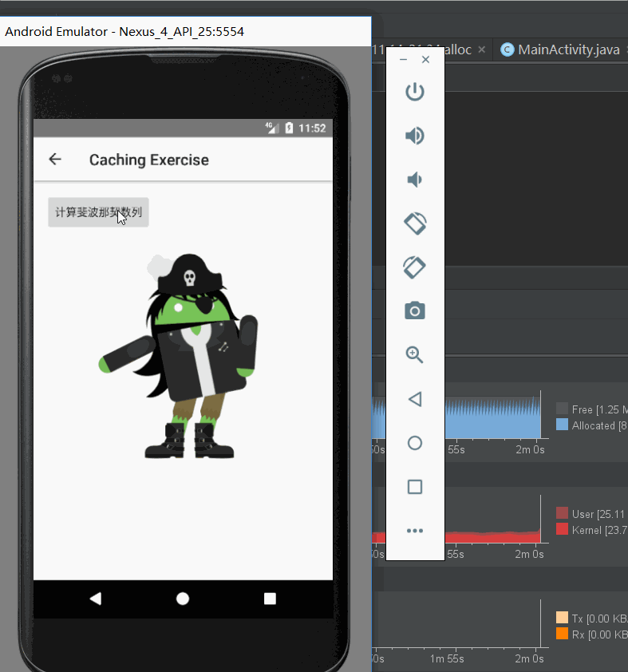Image resolution: width=628 pixels, height=672 pixels.
Task: Open more options with three dots
Action: click(x=415, y=531)
